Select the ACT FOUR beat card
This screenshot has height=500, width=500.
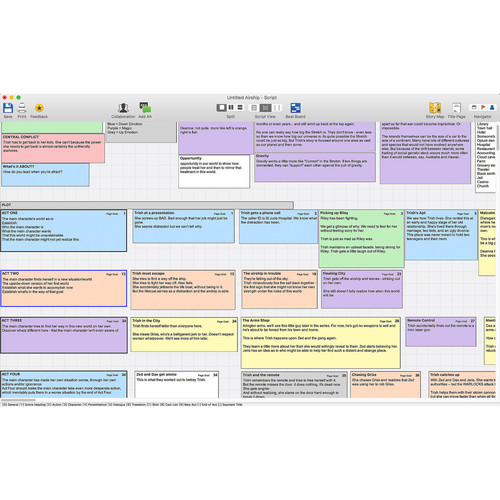tap(64, 384)
